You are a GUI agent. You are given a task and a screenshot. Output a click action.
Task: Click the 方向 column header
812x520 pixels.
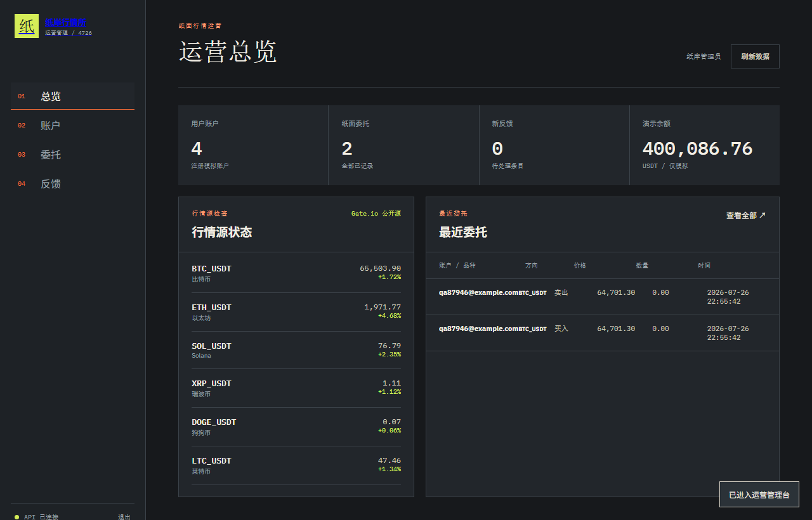pyautogui.click(x=532, y=266)
